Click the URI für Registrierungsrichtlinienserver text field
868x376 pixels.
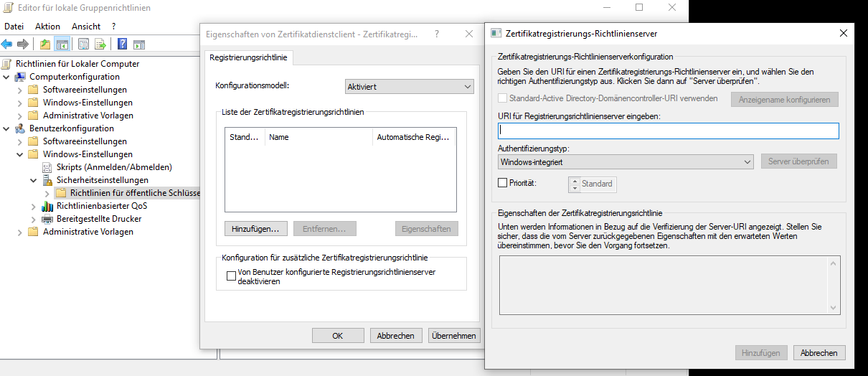pos(668,131)
